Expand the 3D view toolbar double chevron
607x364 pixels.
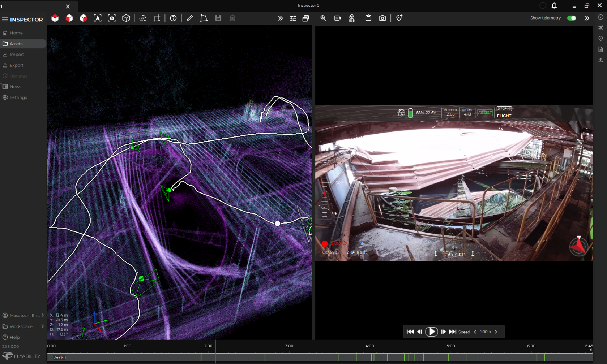280,18
